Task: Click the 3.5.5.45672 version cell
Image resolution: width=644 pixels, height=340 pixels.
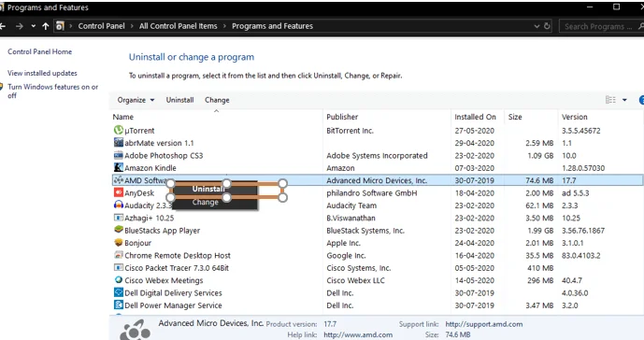Action: [581, 131]
